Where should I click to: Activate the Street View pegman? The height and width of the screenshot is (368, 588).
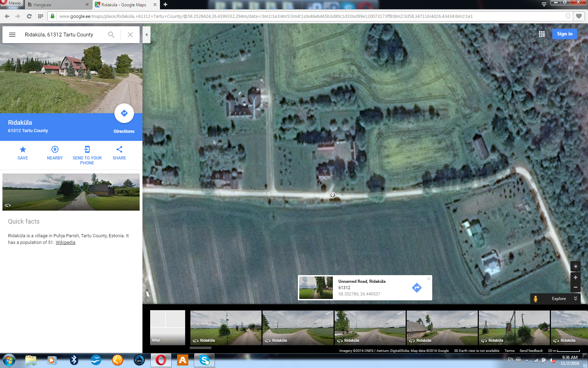[x=535, y=299]
